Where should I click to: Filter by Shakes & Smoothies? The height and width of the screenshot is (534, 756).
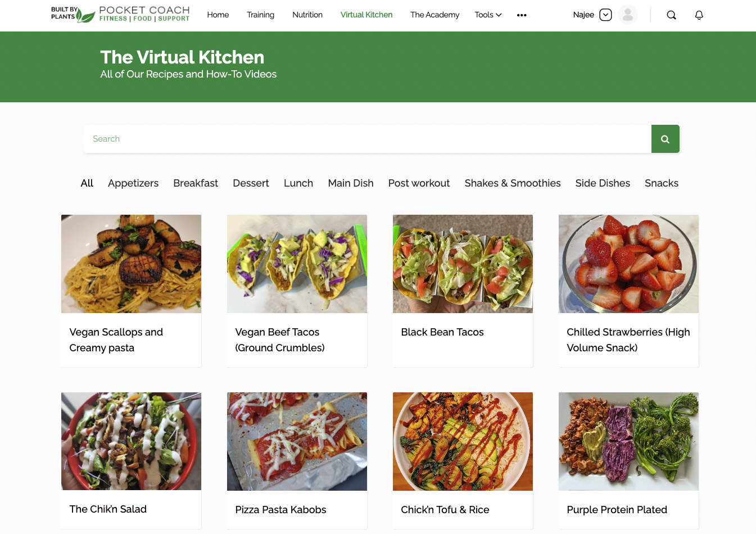(513, 183)
